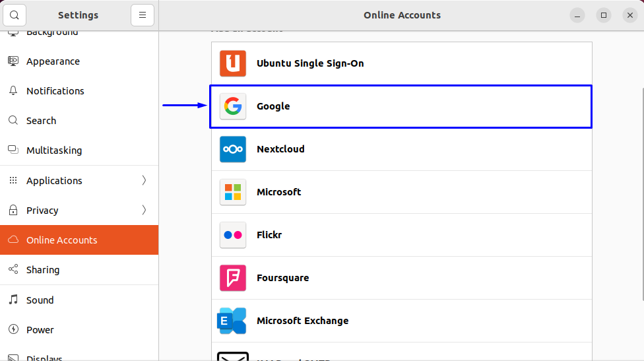Open the Sharing settings panel
This screenshot has width=644, height=361.
(x=79, y=269)
